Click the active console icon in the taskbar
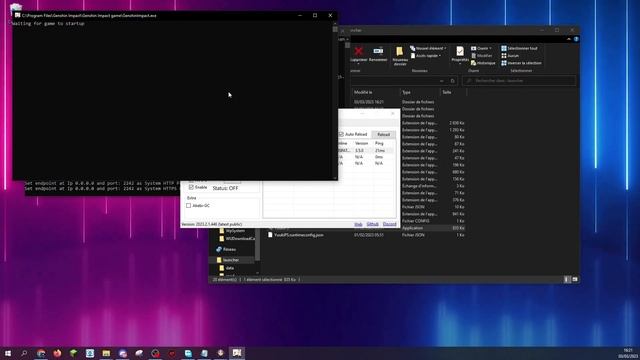The image size is (640, 360). 237,353
